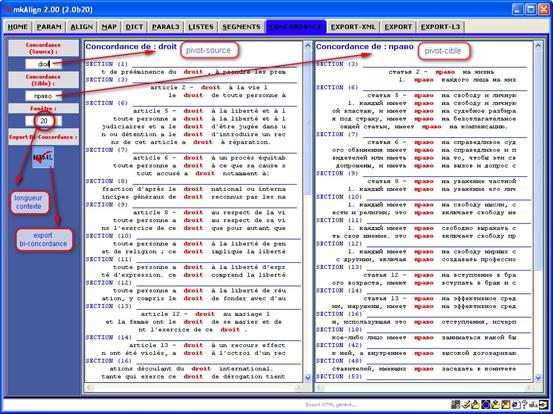Click the down arrow of target concordance scrollbar
Screen dimensions: 553x414
pyautogui.click(x=538, y=378)
